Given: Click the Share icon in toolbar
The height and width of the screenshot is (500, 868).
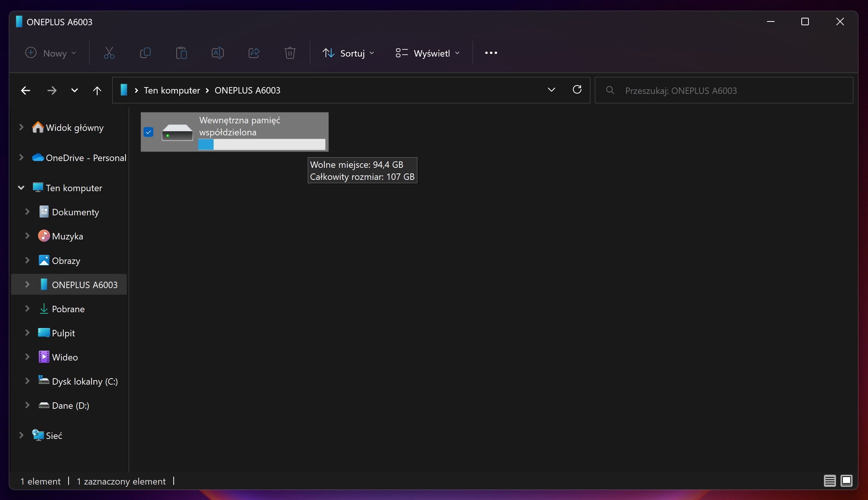Looking at the screenshot, I should pyautogui.click(x=254, y=53).
